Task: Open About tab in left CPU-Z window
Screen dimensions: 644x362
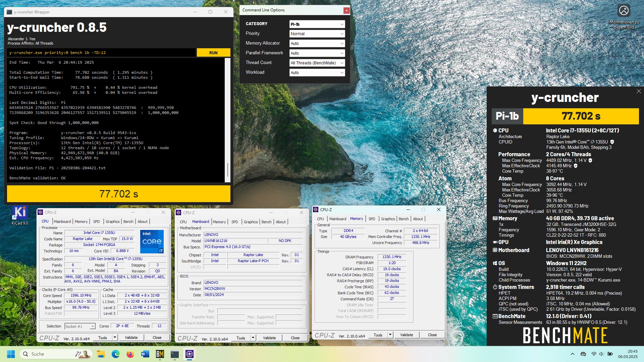Action: pyautogui.click(x=143, y=222)
